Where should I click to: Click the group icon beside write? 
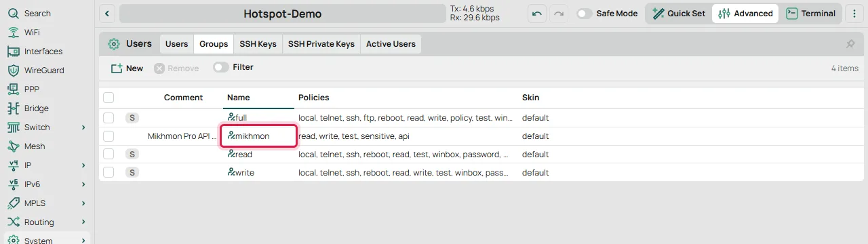click(231, 172)
